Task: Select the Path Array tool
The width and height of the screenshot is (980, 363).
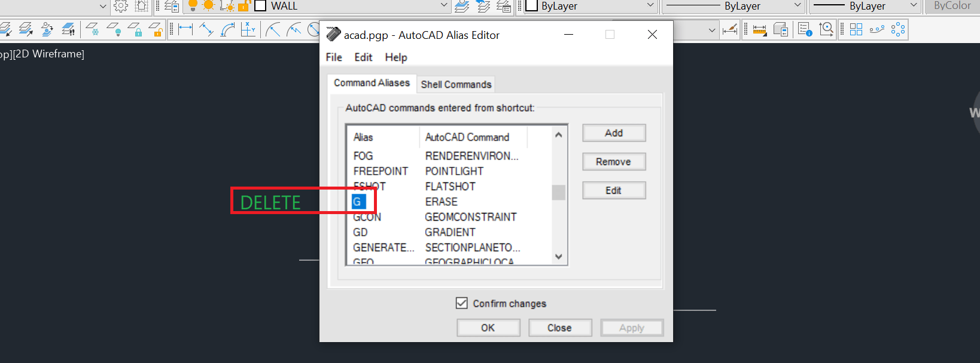Action: [877, 29]
